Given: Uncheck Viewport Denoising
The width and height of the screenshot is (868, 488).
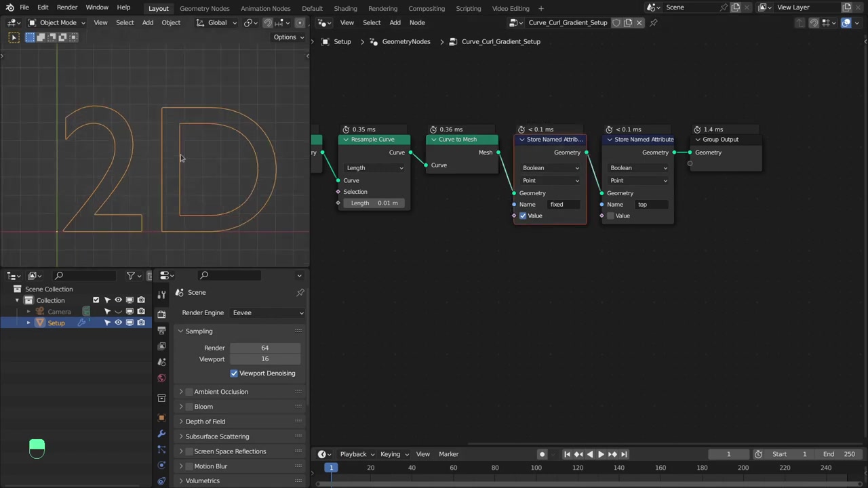Looking at the screenshot, I should coord(234,373).
